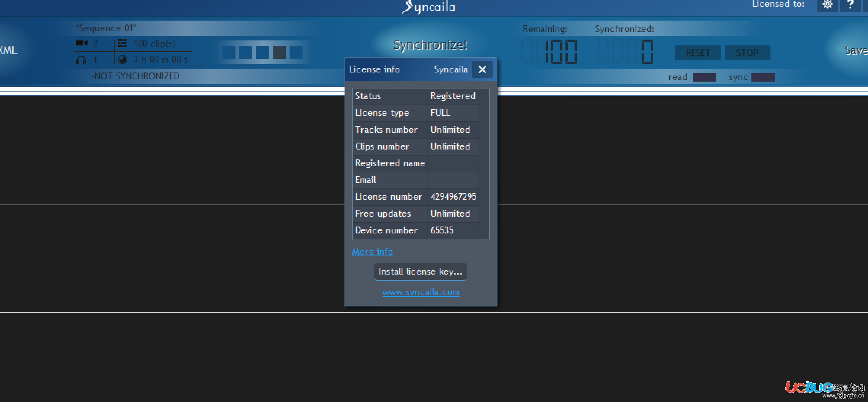This screenshot has width=868, height=402.
Task: Click the read indicator bar
Action: click(704, 77)
